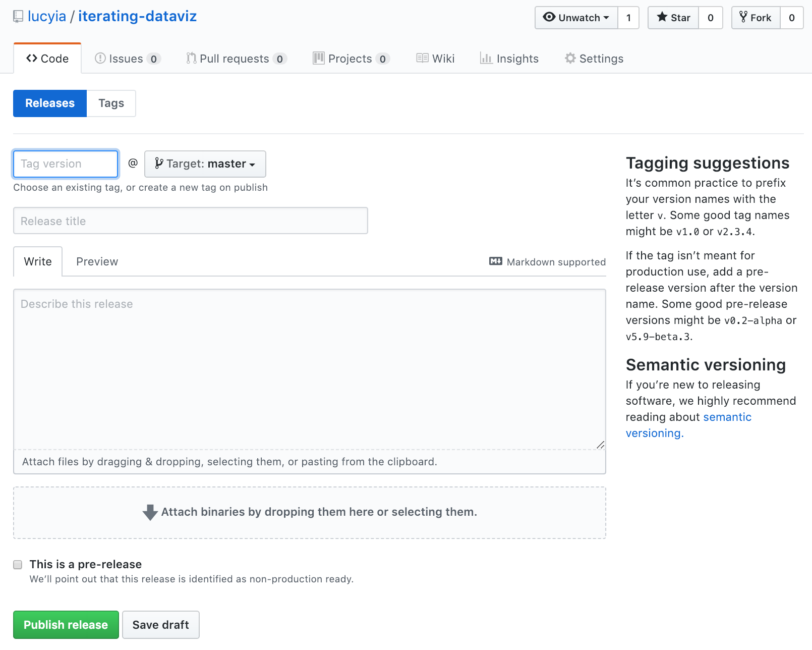The image size is (812, 650).
Task: Open the Unwatch dropdown button
Action: point(576,18)
